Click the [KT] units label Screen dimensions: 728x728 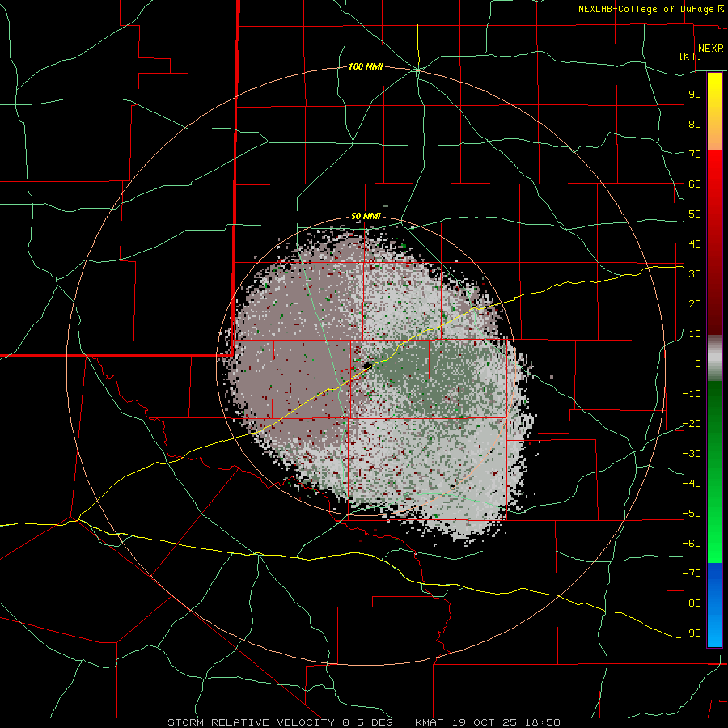click(x=691, y=56)
